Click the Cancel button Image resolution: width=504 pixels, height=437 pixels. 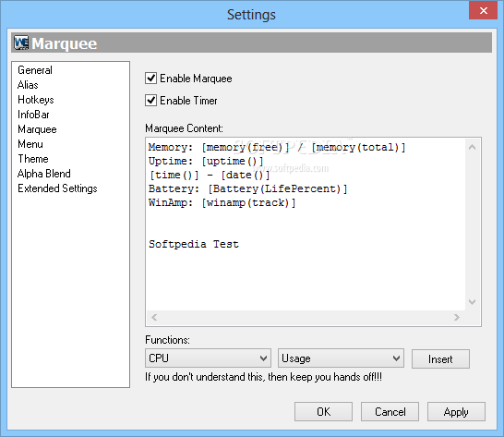390,411
